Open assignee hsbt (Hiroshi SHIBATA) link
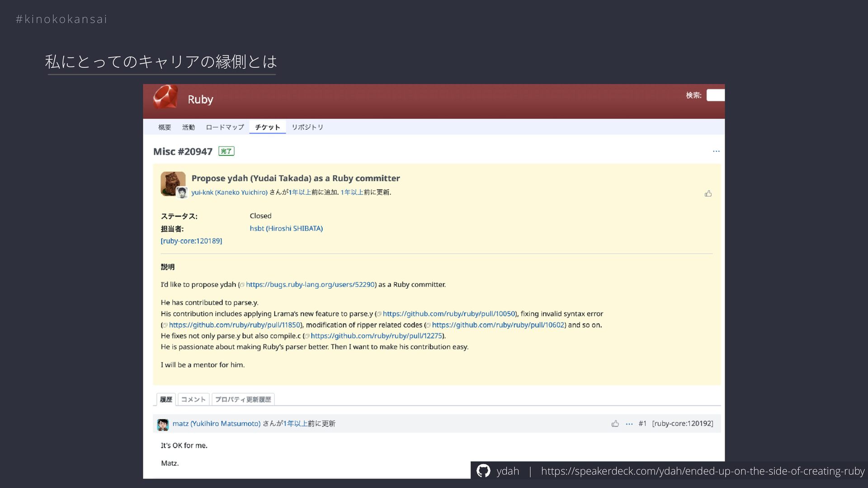Image resolution: width=868 pixels, height=488 pixels. pos(286,229)
